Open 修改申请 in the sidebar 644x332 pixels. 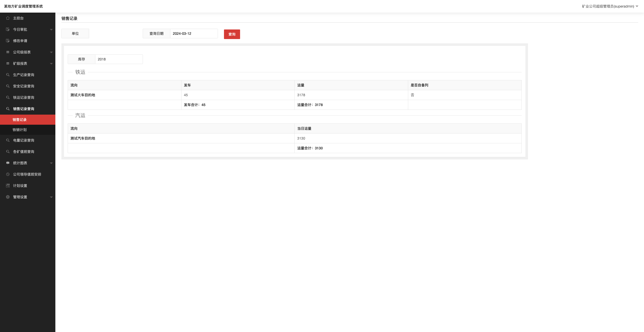pyautogui.click(x=28, y=41)
